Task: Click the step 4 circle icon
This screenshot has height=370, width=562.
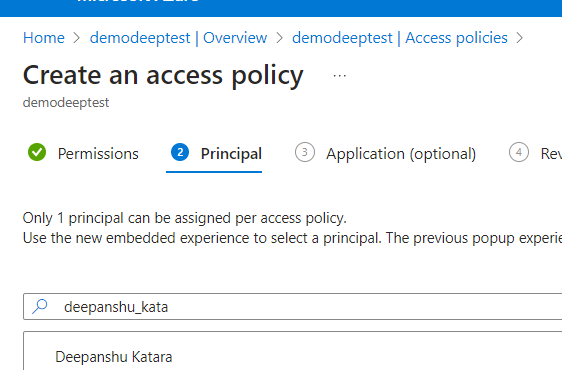Action: 519,152
